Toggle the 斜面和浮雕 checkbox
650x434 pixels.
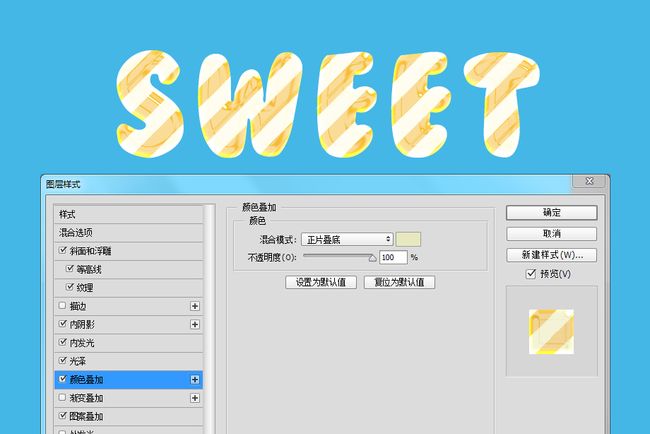(63, 250)
